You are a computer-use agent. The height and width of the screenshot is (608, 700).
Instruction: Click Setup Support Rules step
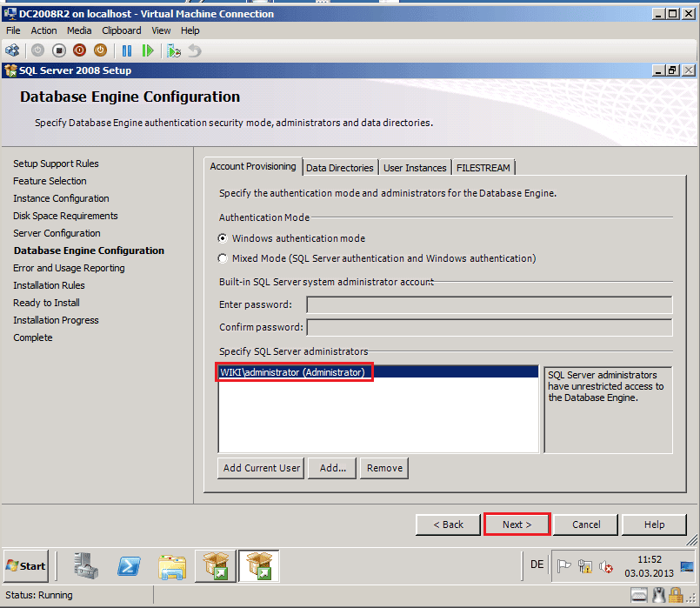pyautogui.click(x=56, y=164)
